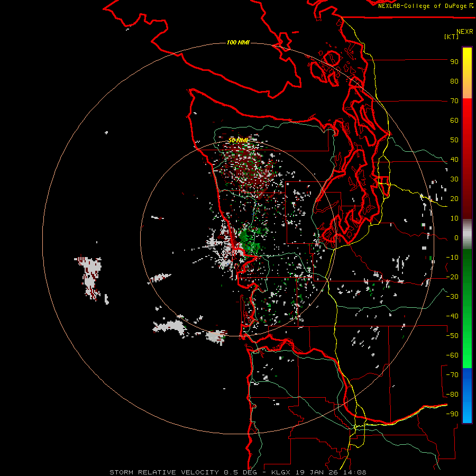Click the 70 value on the velocity scale

(x=454, y=101)
